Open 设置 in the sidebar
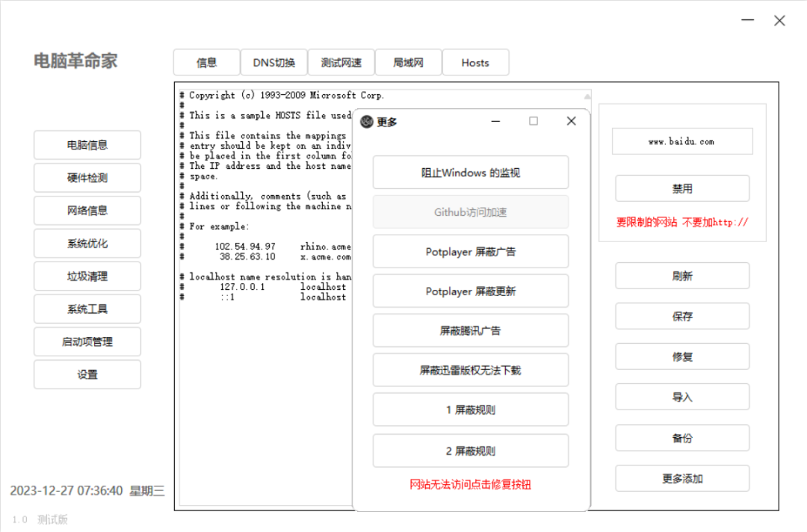807x532 pixels. tap(87, 374)
